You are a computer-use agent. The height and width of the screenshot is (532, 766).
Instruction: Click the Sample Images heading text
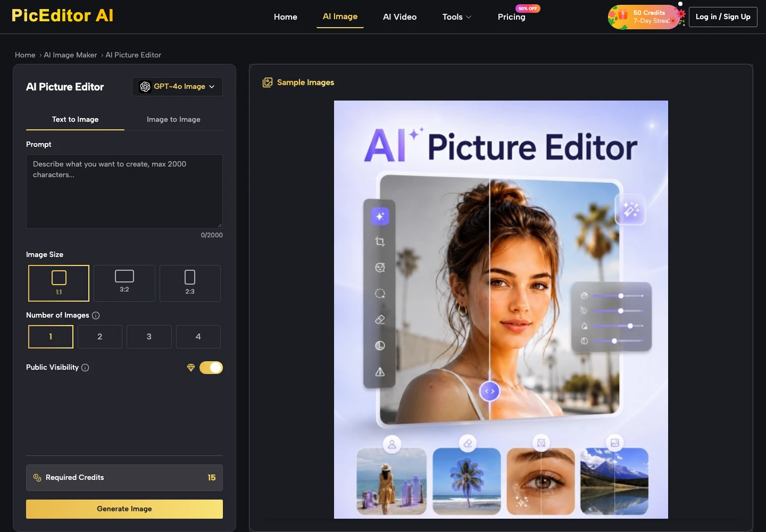[306, 82]
